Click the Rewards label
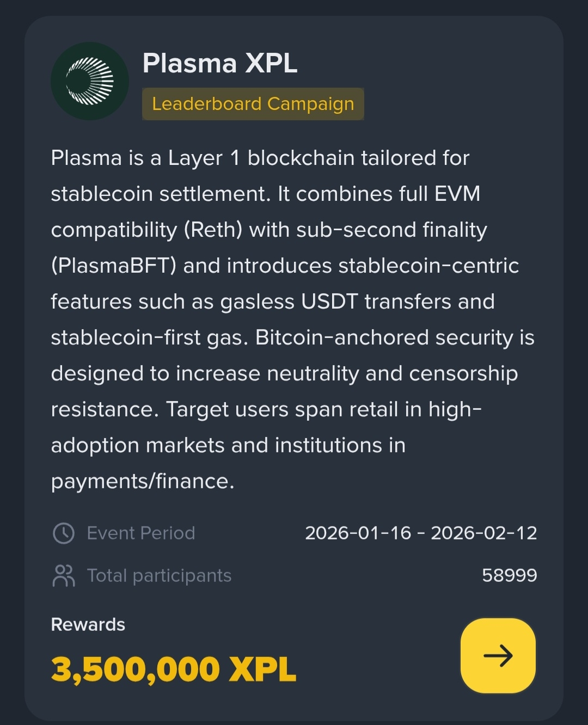 (x=88, y=624)
